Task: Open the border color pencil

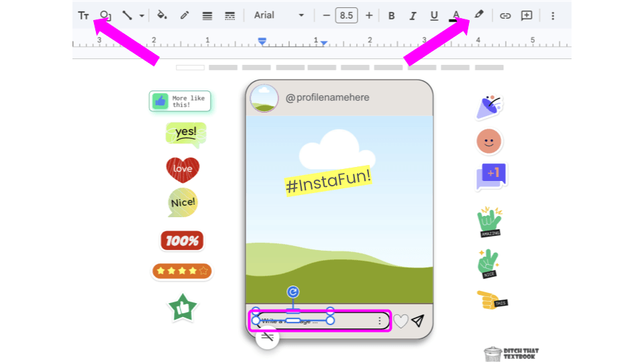Action: (184, 15)
